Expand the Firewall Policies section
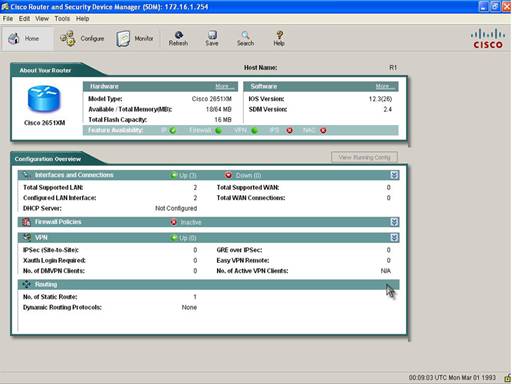This screenshot has width=512, height=384. pos(394,222)
